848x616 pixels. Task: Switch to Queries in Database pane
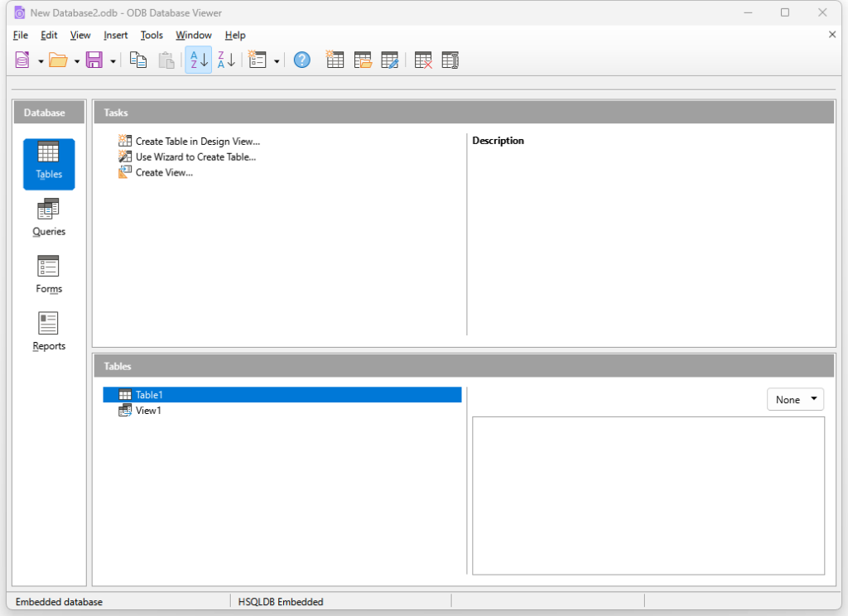pyautogui.click(x=49, y=218)
